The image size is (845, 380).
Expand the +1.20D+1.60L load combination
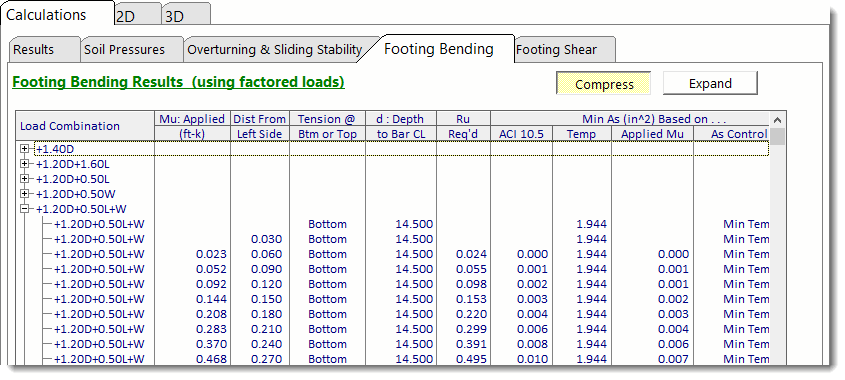pyautogui.click(x=24, y=163)
